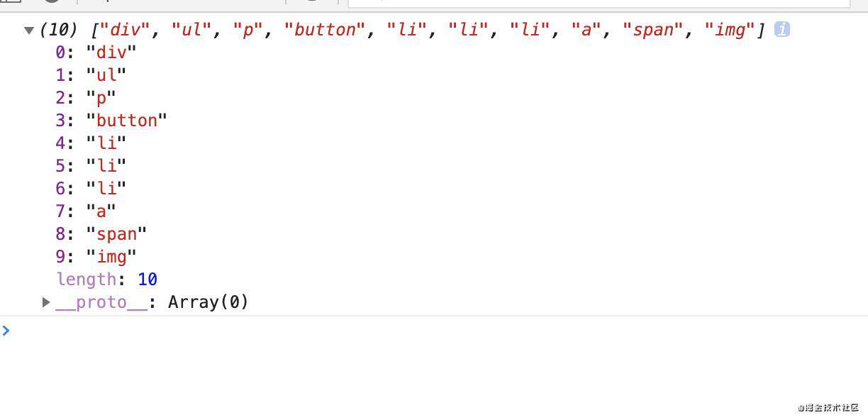This screenshot has width=868, height=420.
Task: Click the blue console prompt chevron
Action: click(x=6, y=330)
